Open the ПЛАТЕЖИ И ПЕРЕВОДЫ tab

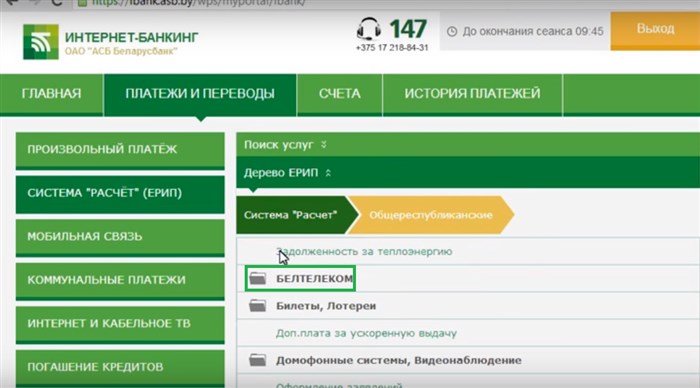pos(200,94)
